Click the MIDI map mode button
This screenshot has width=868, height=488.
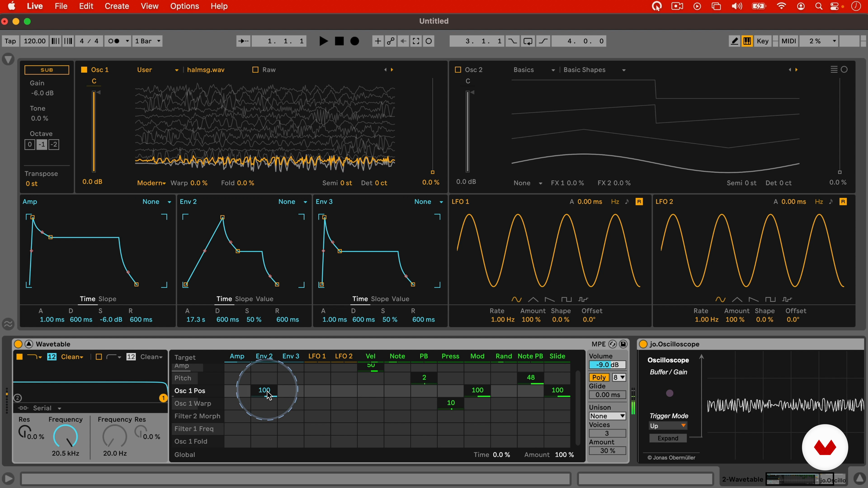788,41
